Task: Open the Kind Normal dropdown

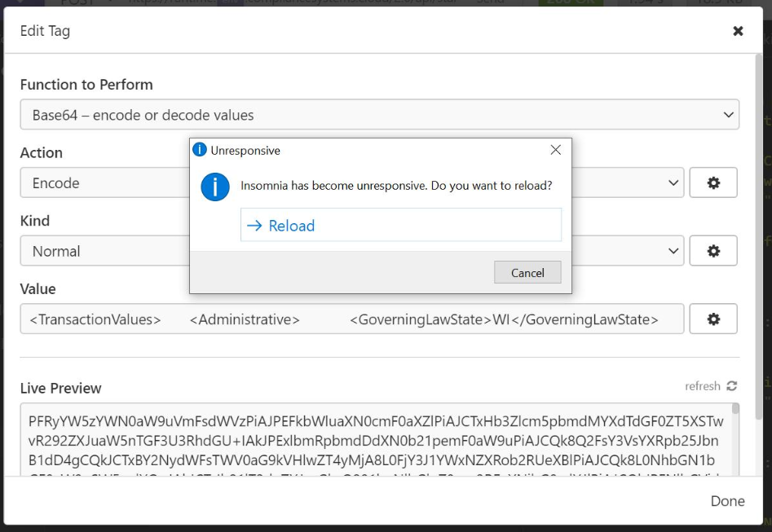Action: (x=352, y=250)
